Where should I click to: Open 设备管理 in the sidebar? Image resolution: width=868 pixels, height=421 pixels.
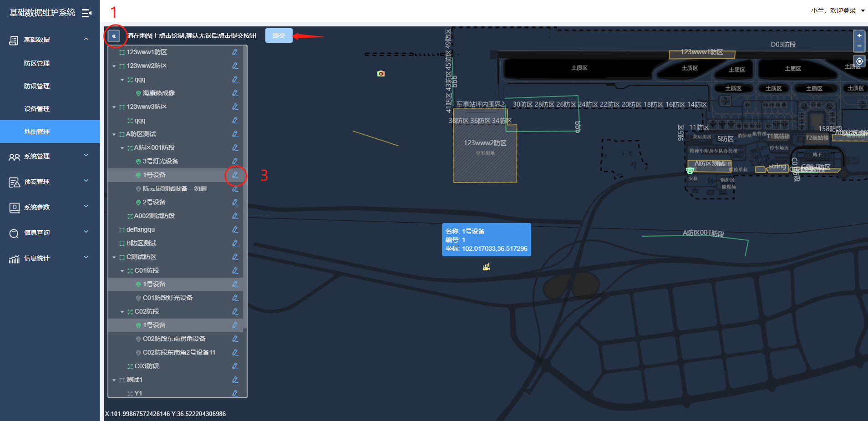click(37, 109)
